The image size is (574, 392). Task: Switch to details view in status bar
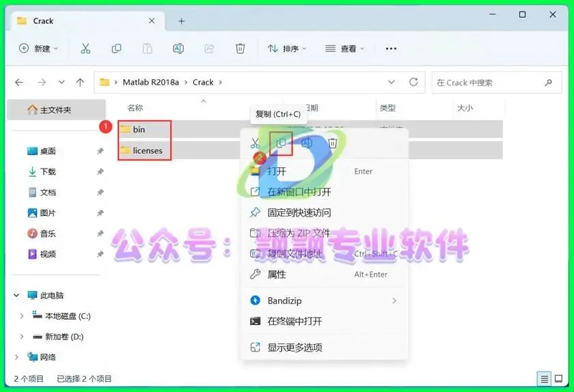(x=545, y=379)
